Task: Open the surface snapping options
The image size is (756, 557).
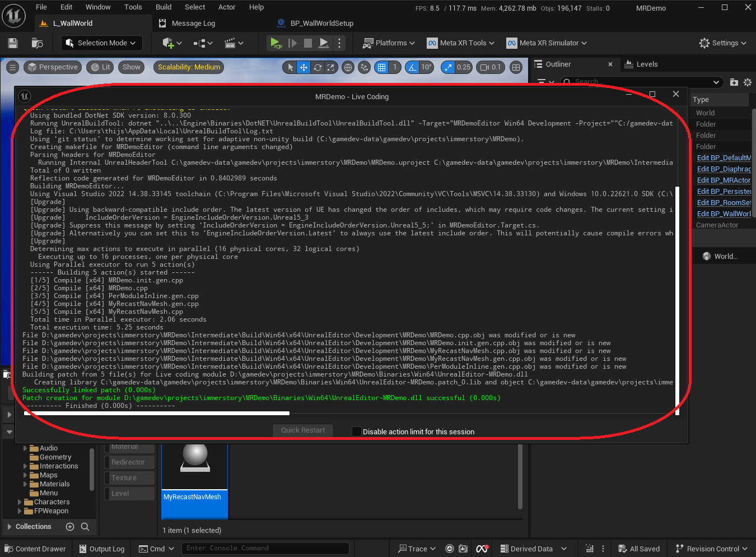Action: (364, 67)
